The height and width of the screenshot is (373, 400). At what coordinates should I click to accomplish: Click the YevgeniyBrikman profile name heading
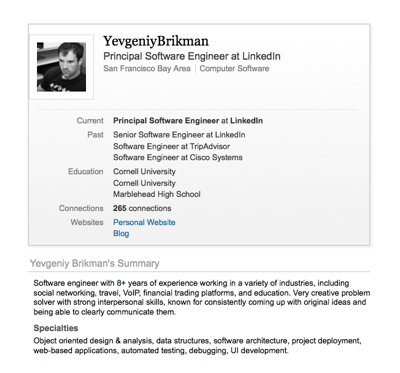coord(156,41)
